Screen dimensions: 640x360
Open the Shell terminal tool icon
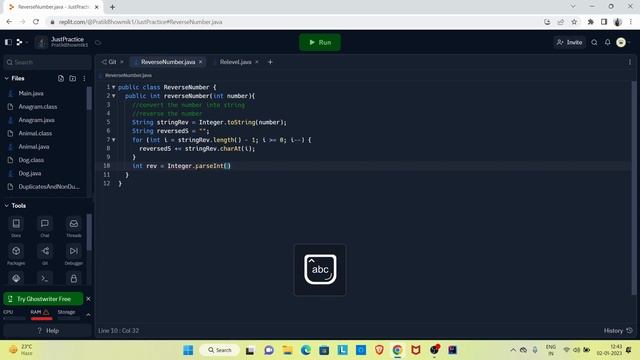45,279
